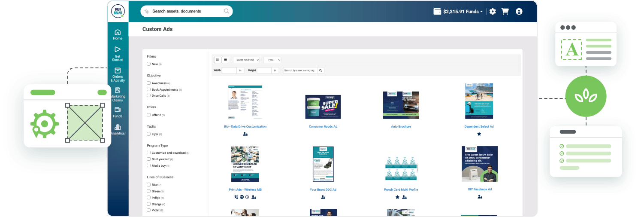Expand the $2,315.91 Funds dropdown
The image size is (644, 217).
(x=458, y=12)
